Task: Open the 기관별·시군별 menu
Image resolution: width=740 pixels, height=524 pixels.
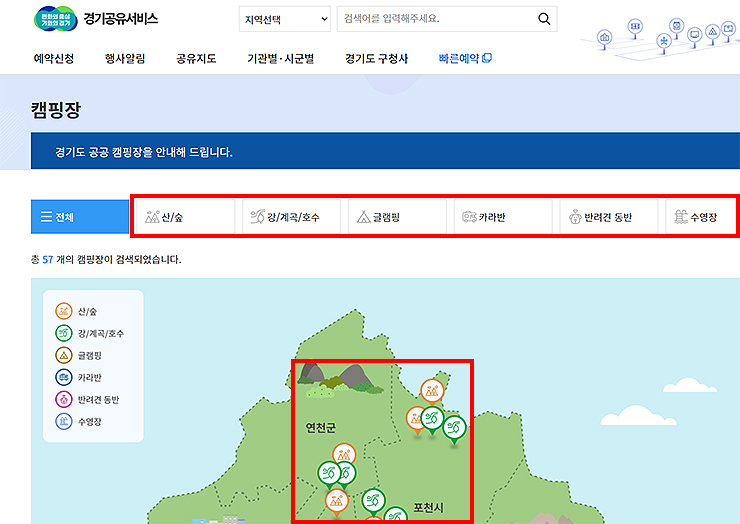Action: click(x=280, y=59)
